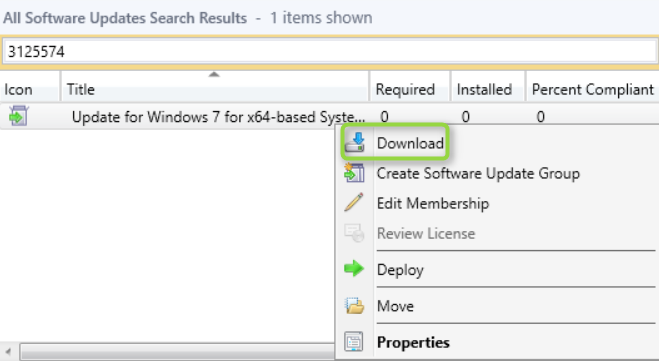Viewport: 659px width, 361px height.
Task: Sort by the Title column header
Action: (x=215, y=87)
